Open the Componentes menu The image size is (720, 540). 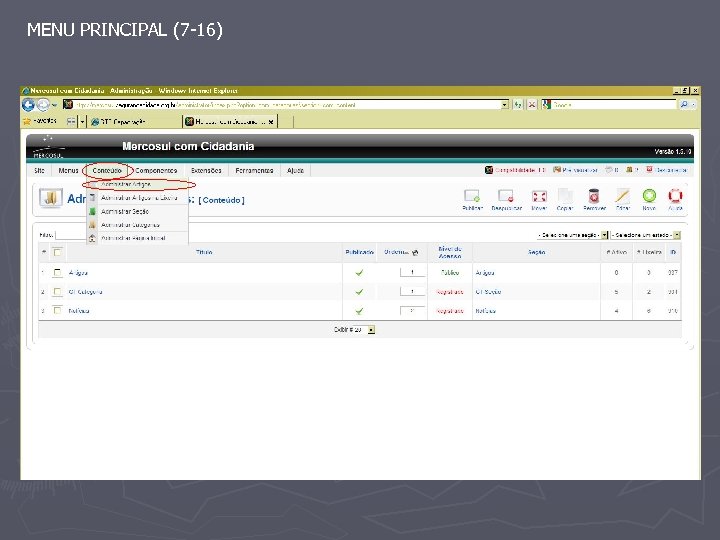(156, 170)
